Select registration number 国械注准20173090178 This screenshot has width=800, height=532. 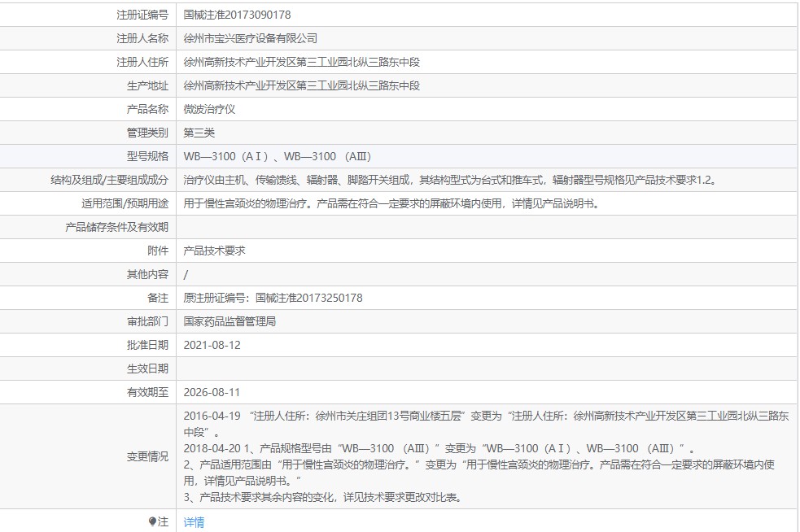coord(238,15)
